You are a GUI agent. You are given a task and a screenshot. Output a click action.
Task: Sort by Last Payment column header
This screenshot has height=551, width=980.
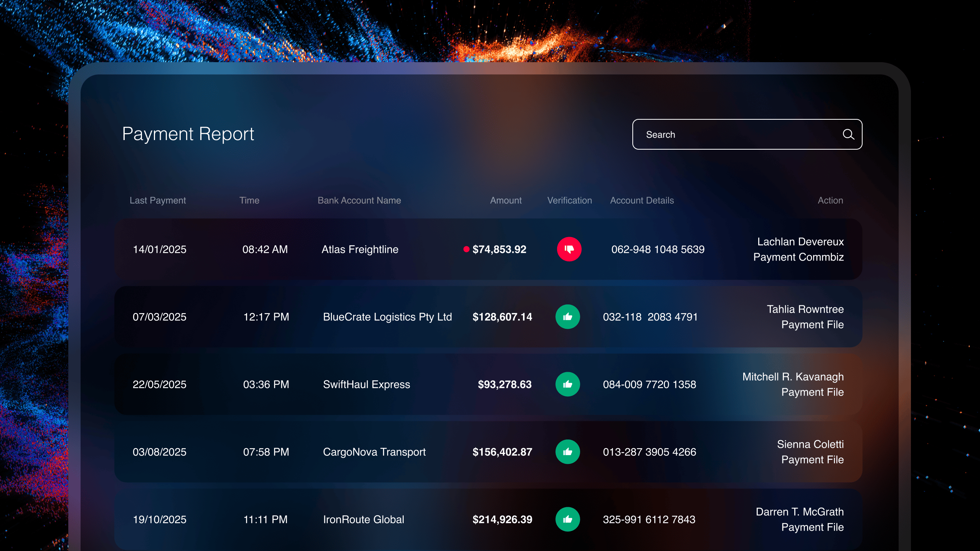[157, 200]
